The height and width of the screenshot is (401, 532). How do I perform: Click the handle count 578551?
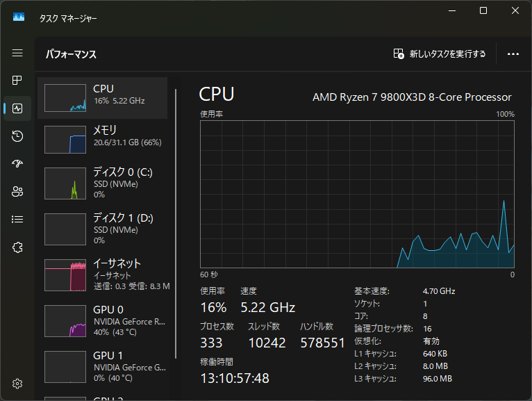click(x=323, y=343)
